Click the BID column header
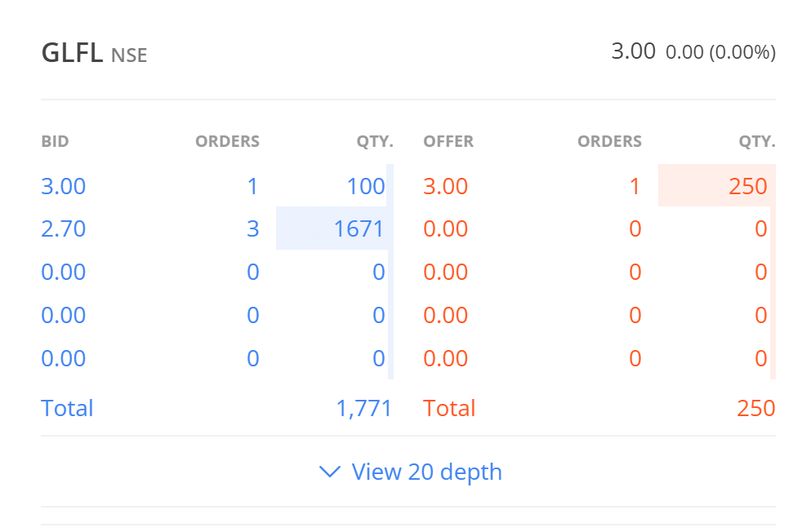Viewport: 802px width, 532px height. (x=56, y=141)
